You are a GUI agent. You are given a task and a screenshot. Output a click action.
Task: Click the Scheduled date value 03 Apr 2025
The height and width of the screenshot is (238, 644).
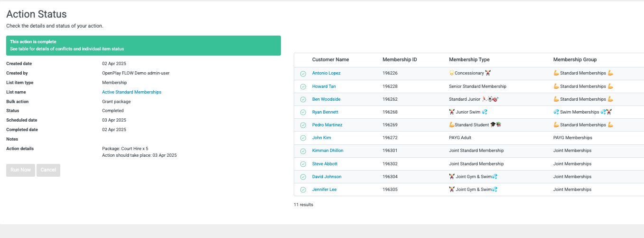coord(114,120)
